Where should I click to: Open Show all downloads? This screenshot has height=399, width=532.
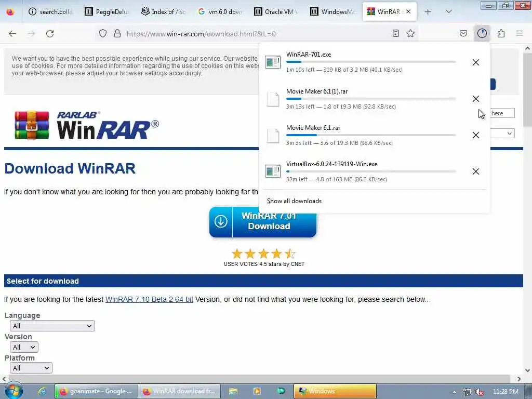tap(294, 201)
